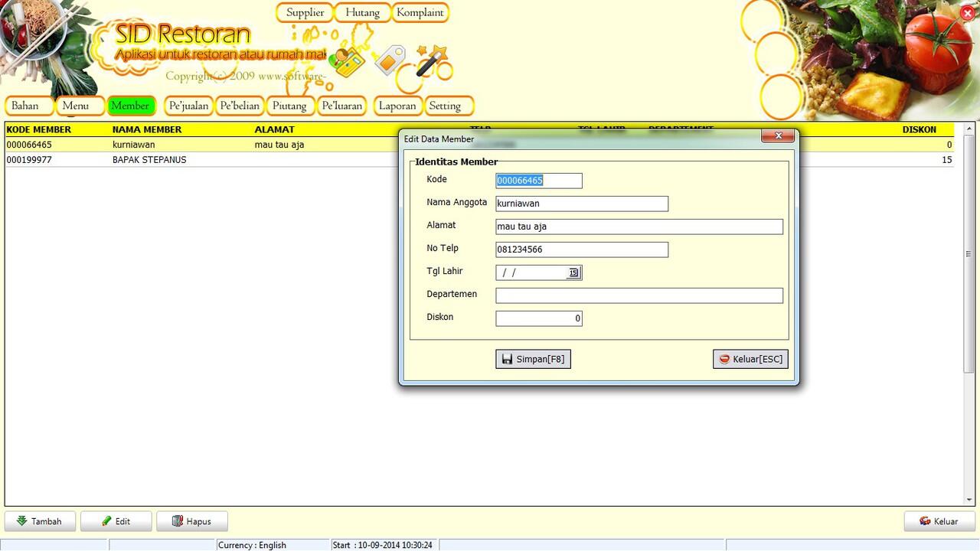Select member code 000199977 in the table

click(x=29, y=160)
